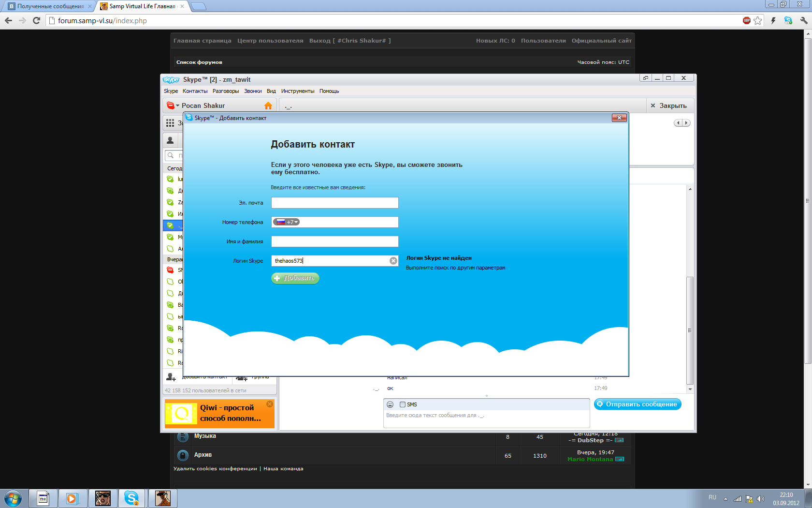Click the green 'Добавить' button
The image size is (812, 508).
click(x=295, y=278)
